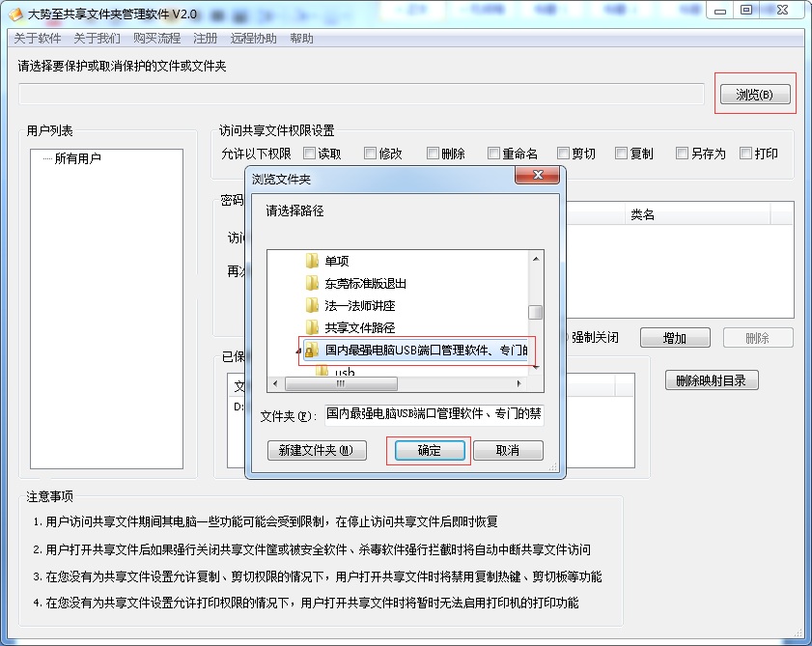The image size is (812, 646).
Task: Click the folder tree scroll-up arrow
Action: 535,259
